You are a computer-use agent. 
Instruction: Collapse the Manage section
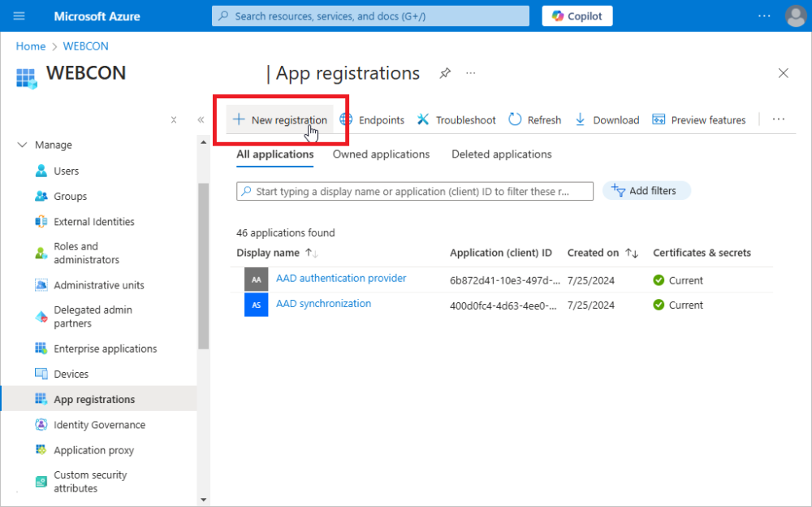[22, 145]
